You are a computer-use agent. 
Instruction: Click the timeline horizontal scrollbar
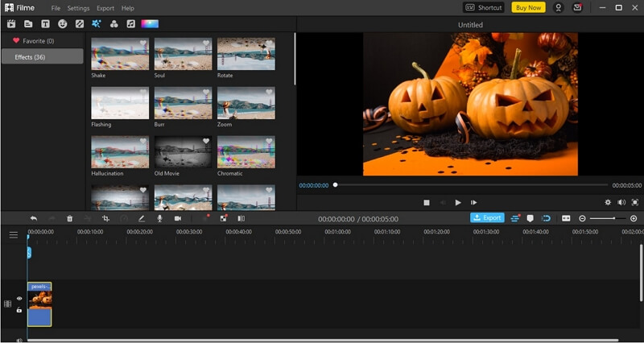(323, 340)
